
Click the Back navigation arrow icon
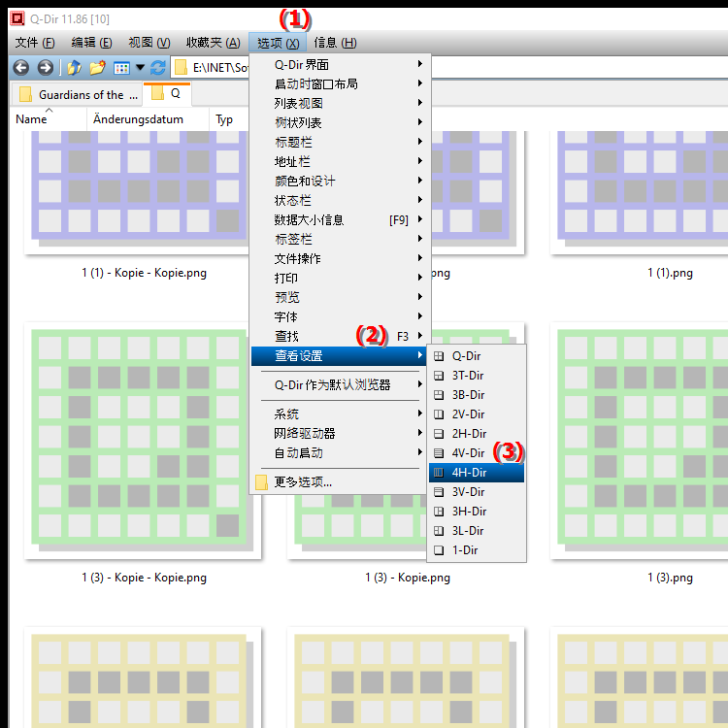coord(21,68)
